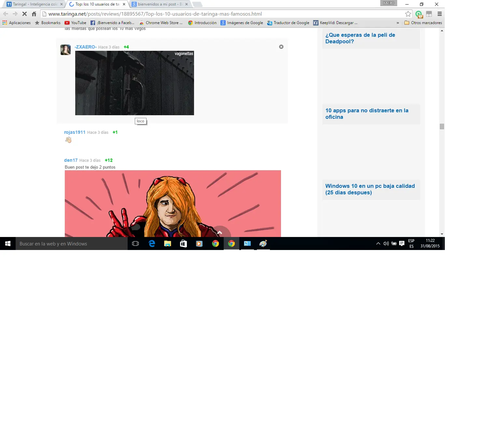The width and height of the screenshot is (504, 431).
Task: Open the Chrome menu (three lines)
Action: point(440,14)
